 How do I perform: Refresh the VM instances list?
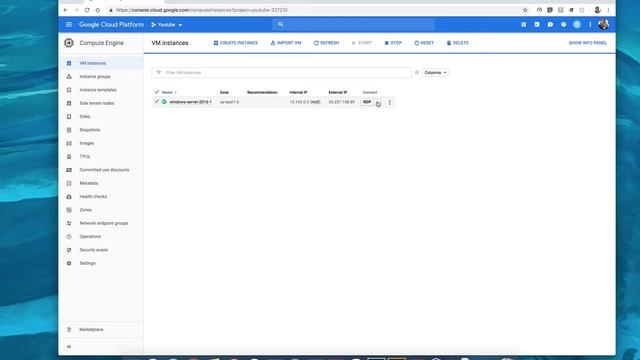[326, 43]
